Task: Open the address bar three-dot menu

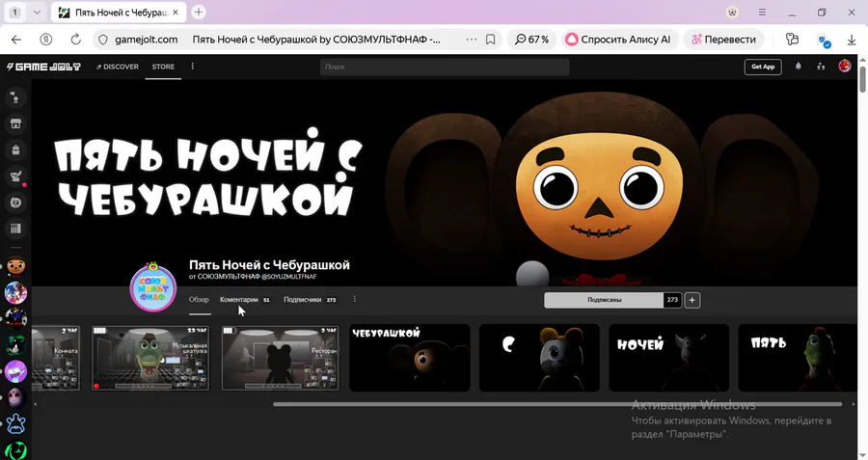Action: tap(471, 40)
